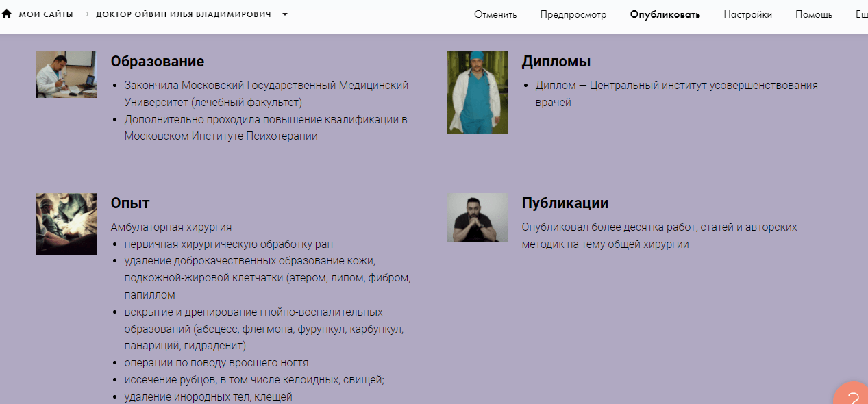The width and height of the screenshot is (868, 404).
Task: Open the "Ещё" overflow menu
Action: 860,13
